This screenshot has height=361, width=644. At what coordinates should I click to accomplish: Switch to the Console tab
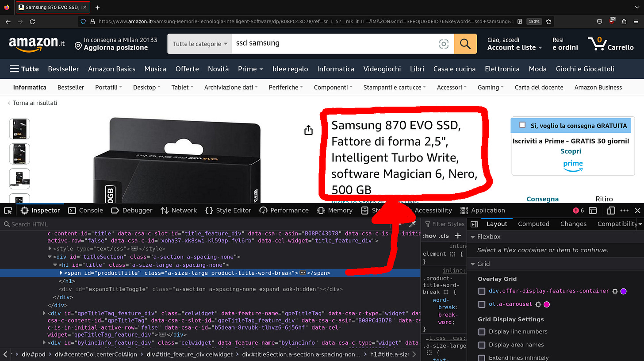(86, 211)
